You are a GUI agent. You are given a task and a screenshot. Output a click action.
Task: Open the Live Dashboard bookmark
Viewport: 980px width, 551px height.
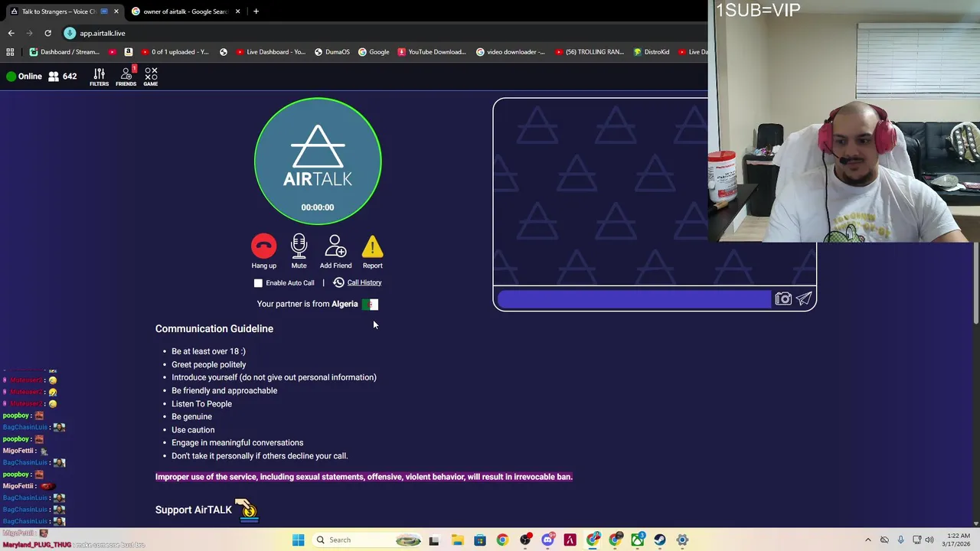(x=271, y=52)
